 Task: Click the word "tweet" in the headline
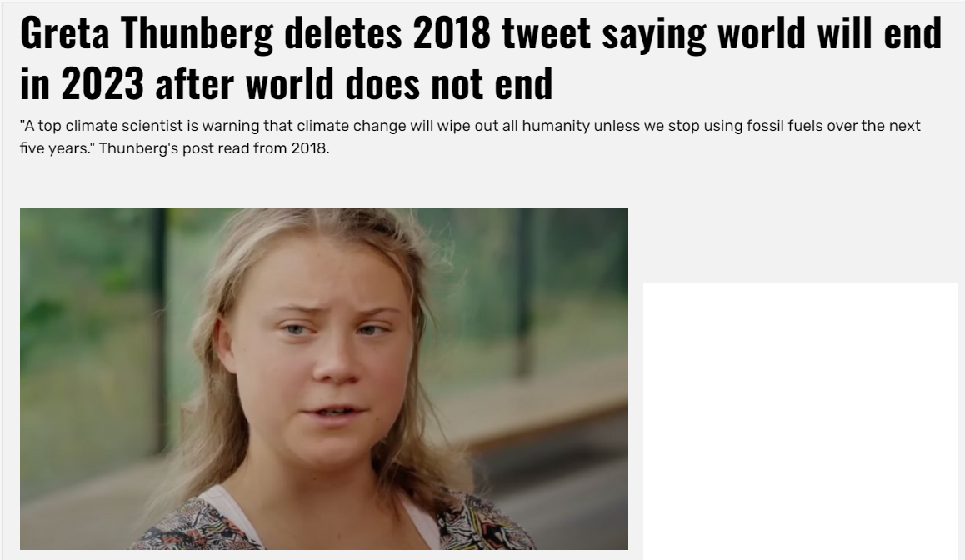(x=547, y=33)
